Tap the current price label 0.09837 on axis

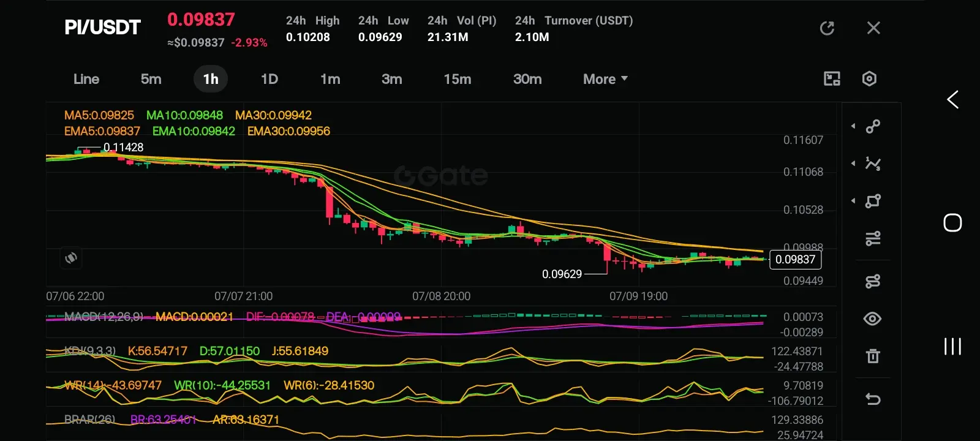click(795, 259)
